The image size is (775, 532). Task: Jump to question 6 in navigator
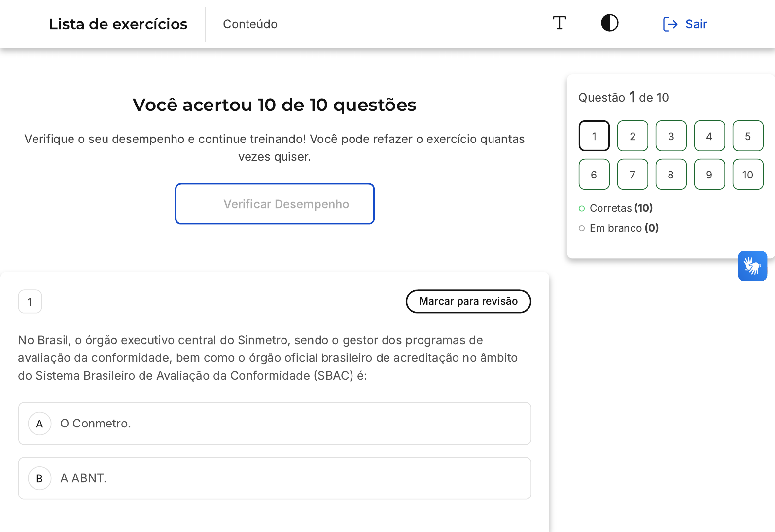[594, 175]
